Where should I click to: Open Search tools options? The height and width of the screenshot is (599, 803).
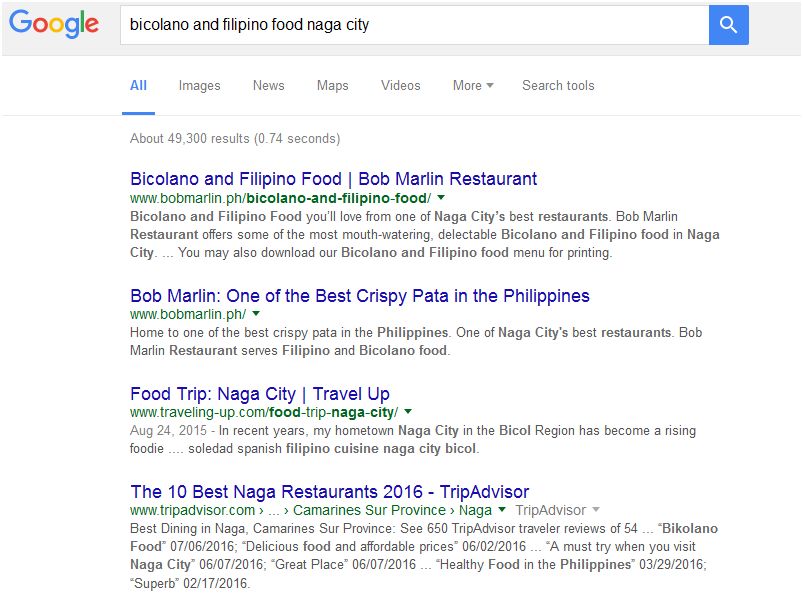[558, 86]
